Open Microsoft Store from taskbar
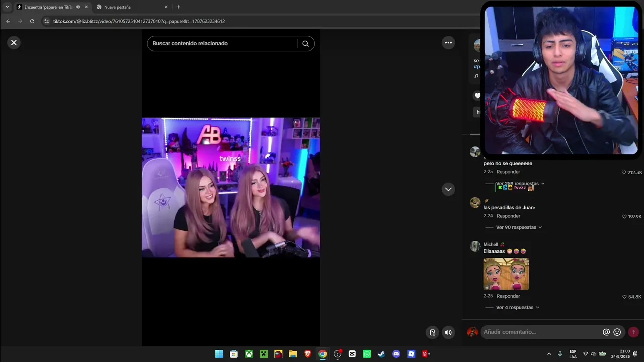644x362 pixels. (234, 354)
